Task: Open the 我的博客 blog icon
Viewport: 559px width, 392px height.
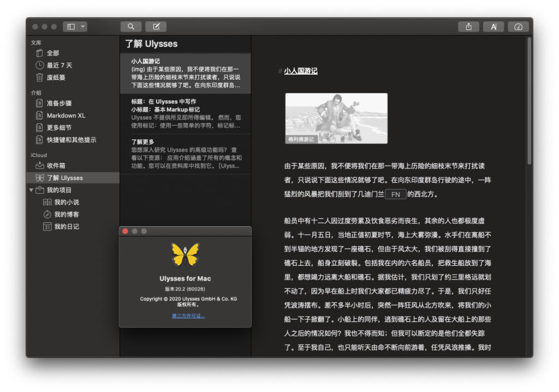Action: click(47, 215)
